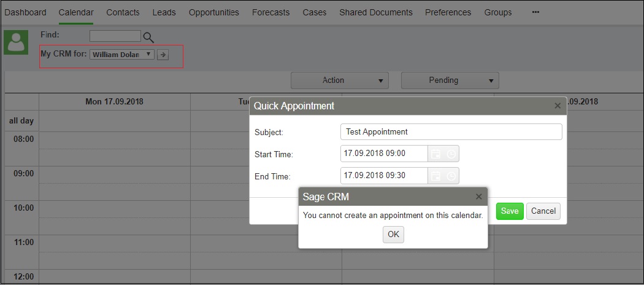Open the Action dropdown menu

coord(340,80)
